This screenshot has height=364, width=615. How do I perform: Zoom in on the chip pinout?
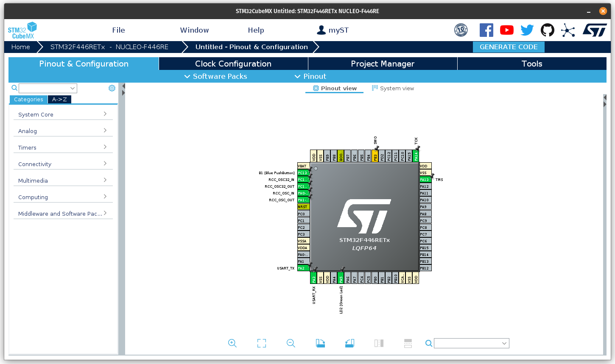pyautogui.click(x=232, y=343)
